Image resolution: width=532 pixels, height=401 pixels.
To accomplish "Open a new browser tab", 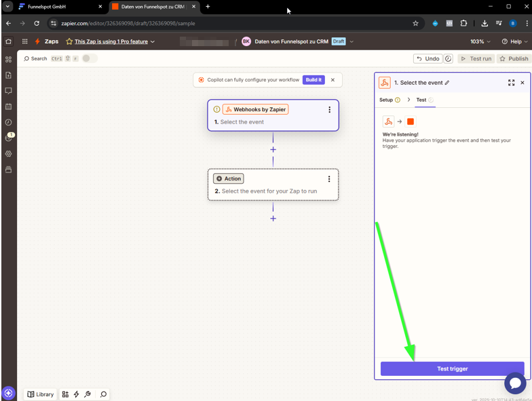I will click(208, 7).
